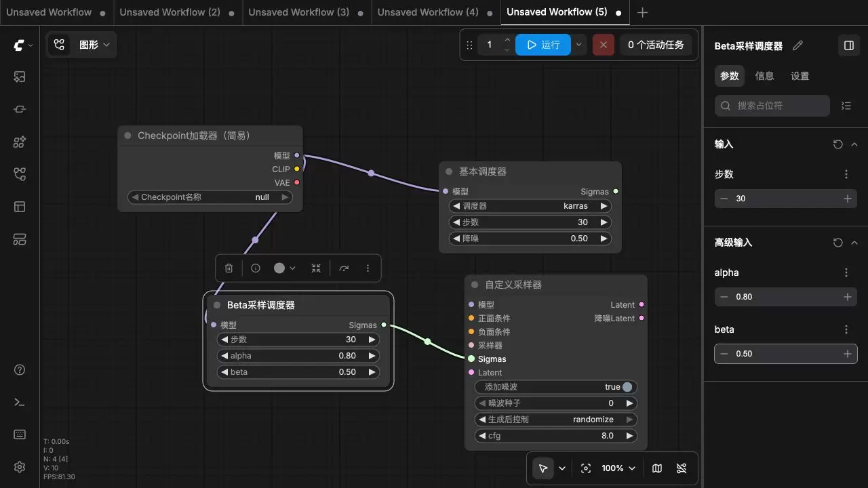
Task: Open the 100% zoom dropdown
Action: pyautogui.click(x=618, y=468)
